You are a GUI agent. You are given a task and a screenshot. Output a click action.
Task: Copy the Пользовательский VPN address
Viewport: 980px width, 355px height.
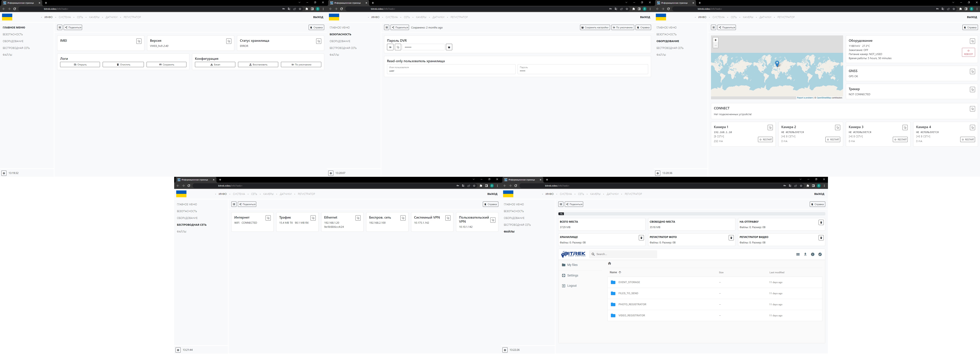[x=493, y=220]
